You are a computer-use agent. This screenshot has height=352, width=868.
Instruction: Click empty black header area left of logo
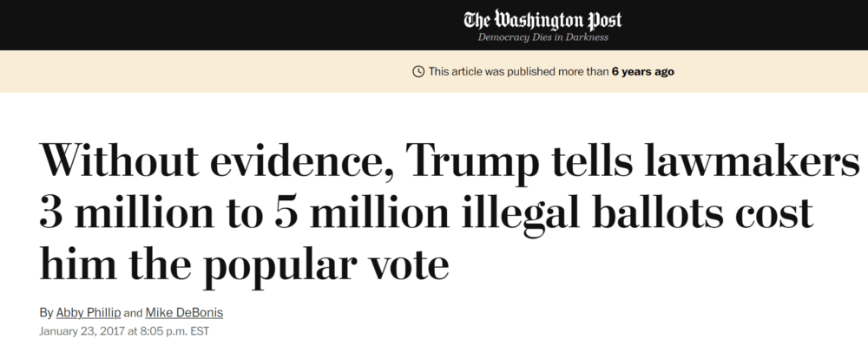[174, 24]
